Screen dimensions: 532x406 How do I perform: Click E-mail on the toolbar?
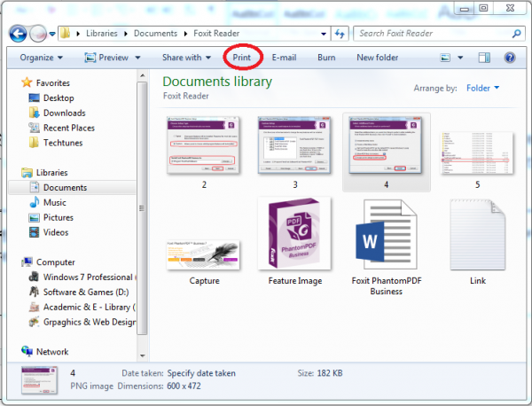pyautogui.click(x=284, y=58)
